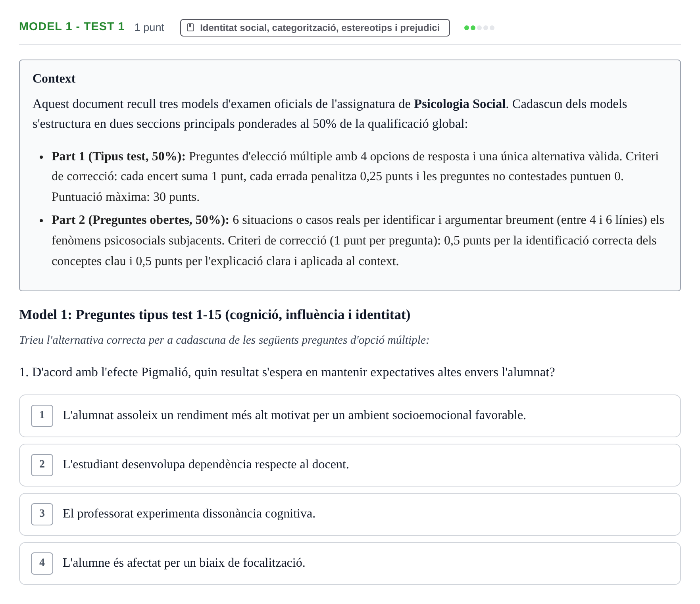The width and height of the screenshot is (700, 604).
Task: Click question 1 text about l'efecte Pigmalió
Action: point(287,372)
